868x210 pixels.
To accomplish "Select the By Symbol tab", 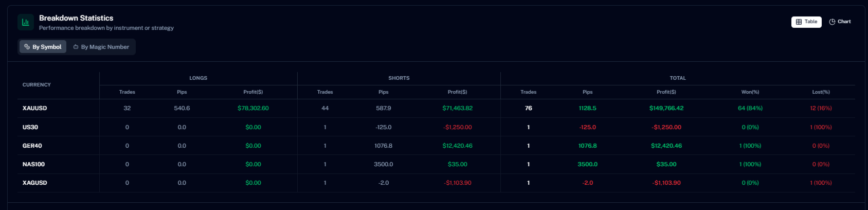I will tap(43, 47).
